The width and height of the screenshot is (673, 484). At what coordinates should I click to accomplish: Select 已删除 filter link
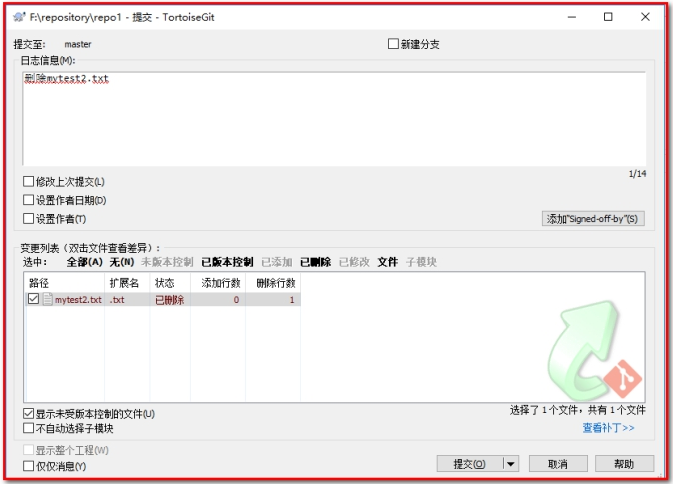point(315,262)
